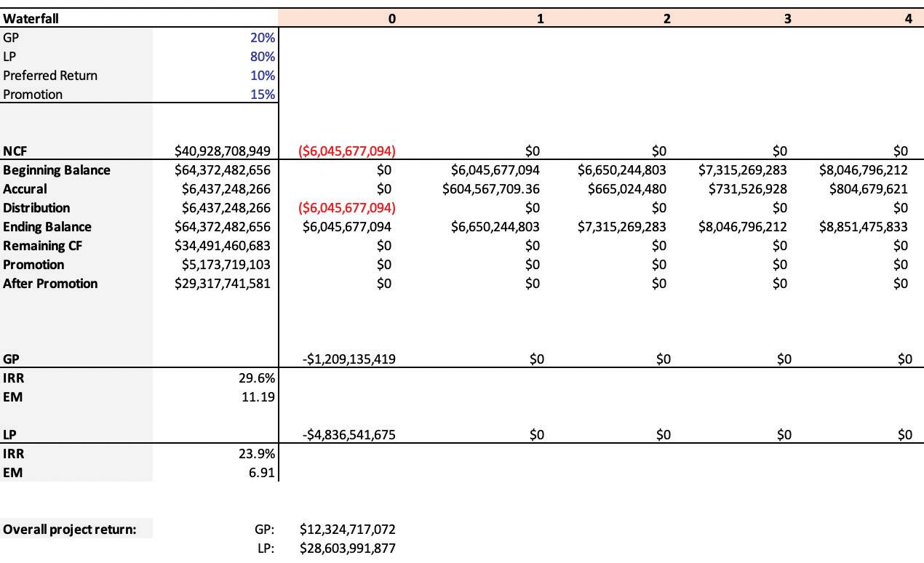Image resolution: width=924 pixels, height=563 pixels.
Task: Click GP cash flow -$1,209,135,419
Action: 349,359
